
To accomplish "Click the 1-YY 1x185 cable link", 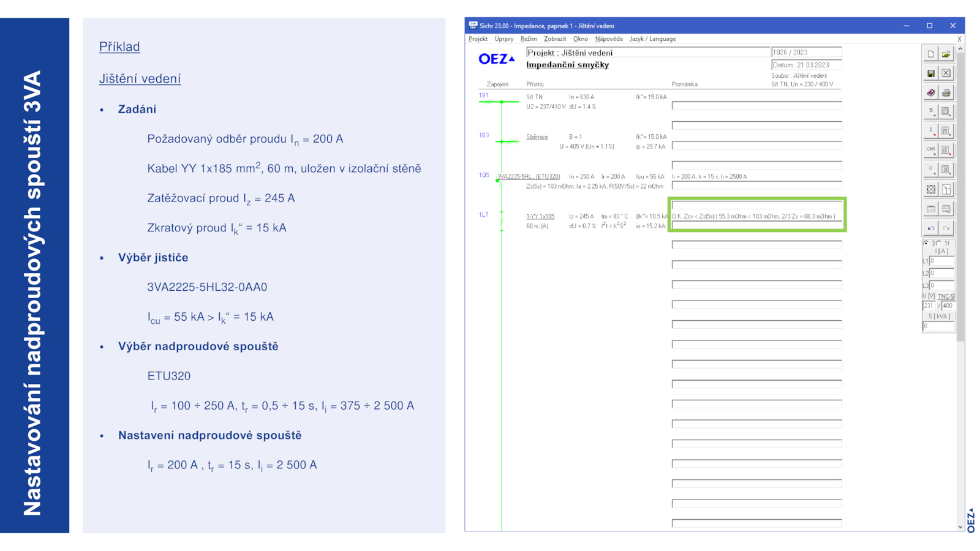I will coord(540,217).
